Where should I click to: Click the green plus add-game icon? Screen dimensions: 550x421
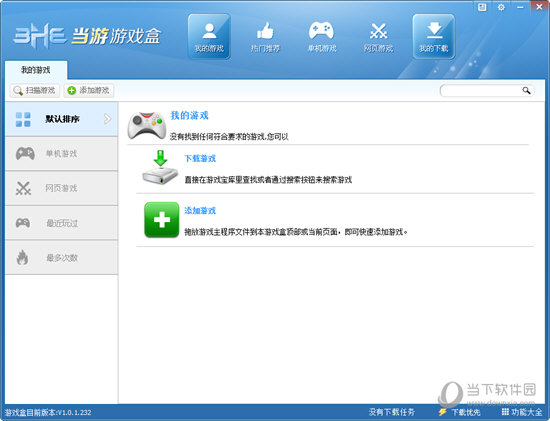pyautogui.click(x=161, y=220)
